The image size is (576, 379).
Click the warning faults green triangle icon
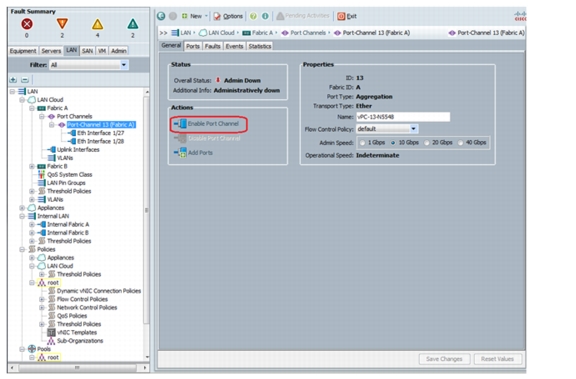133,24
